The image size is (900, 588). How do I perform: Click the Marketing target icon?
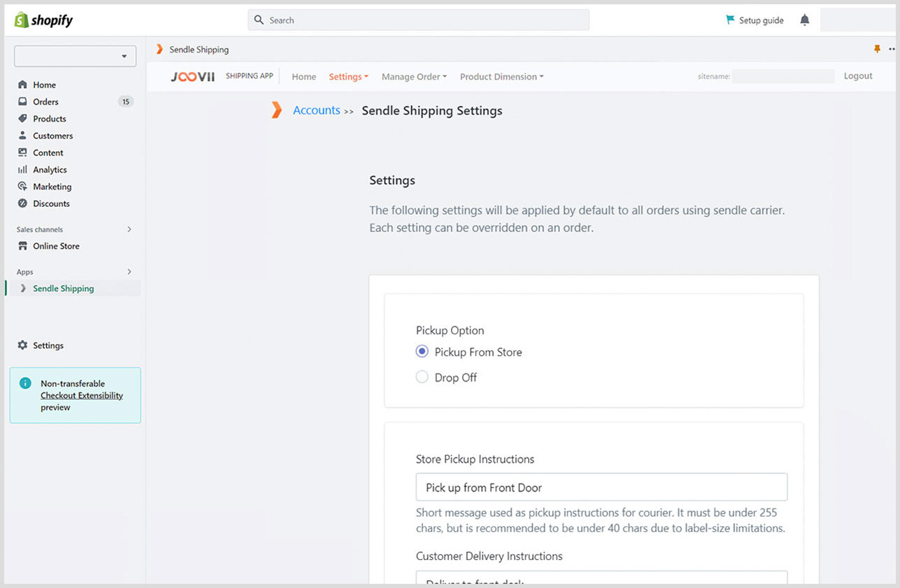coord(22,187)
